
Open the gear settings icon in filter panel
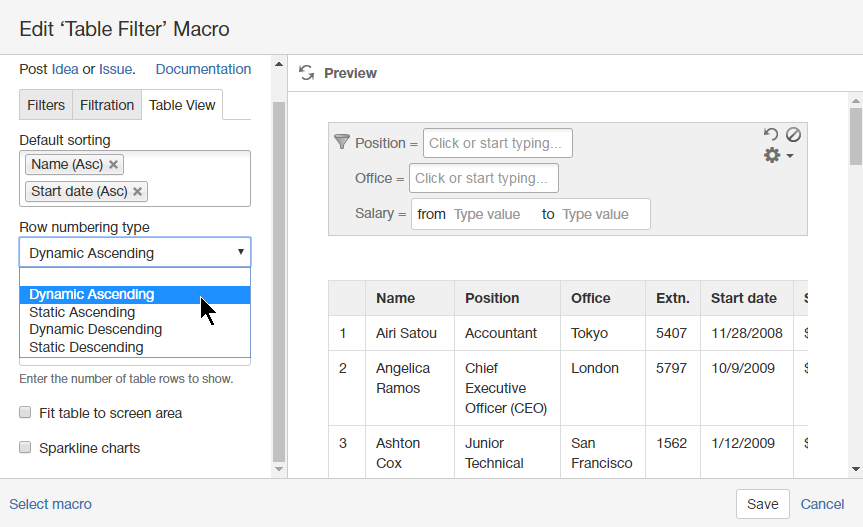coord(774,156)
